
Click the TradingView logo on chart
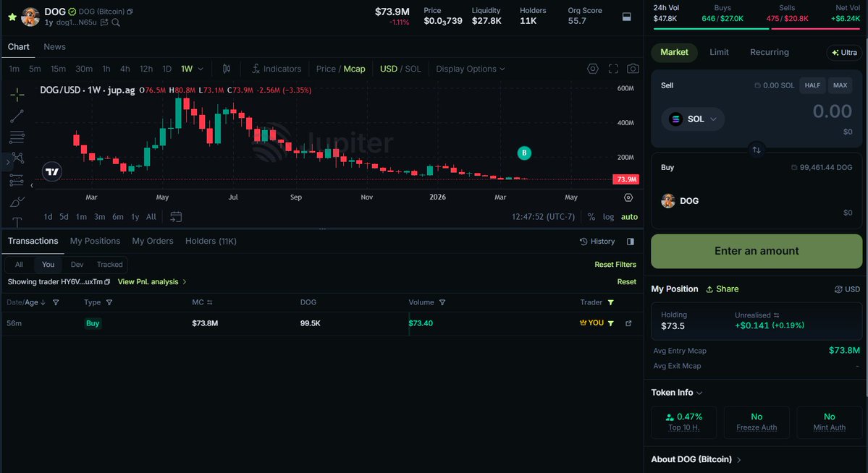tap(52, 171)
